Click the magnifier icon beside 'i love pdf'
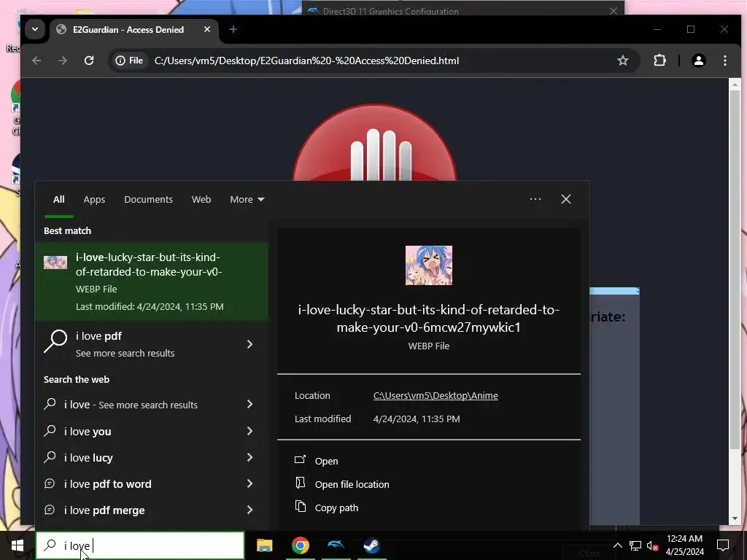The width and height of the screenshot is (747, 560). (x=55, y=341)
